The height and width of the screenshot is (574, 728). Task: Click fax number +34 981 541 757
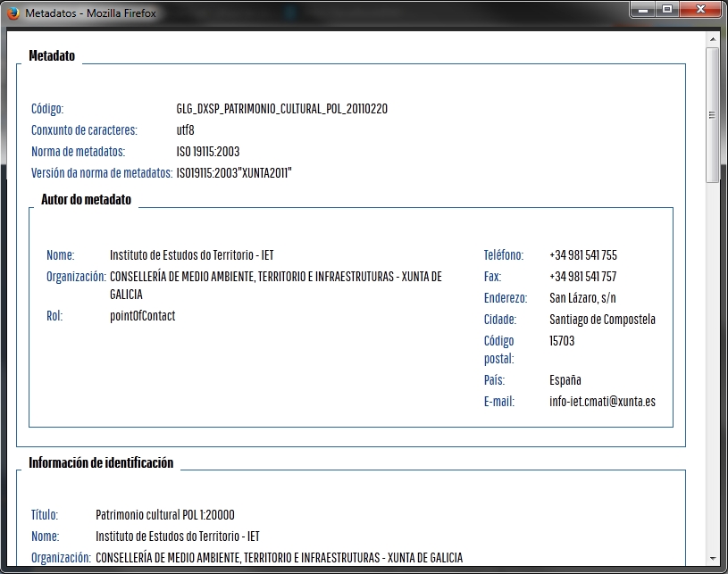[582, 276]
